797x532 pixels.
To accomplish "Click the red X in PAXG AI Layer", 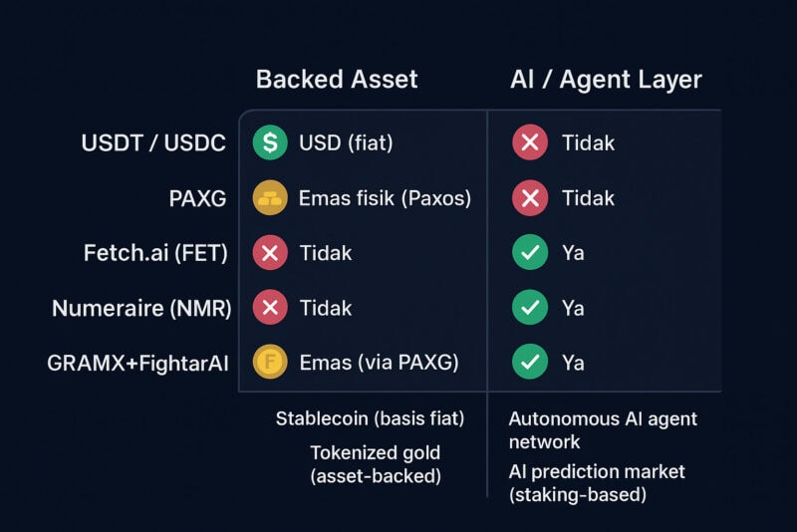I will tap(529, 198).
